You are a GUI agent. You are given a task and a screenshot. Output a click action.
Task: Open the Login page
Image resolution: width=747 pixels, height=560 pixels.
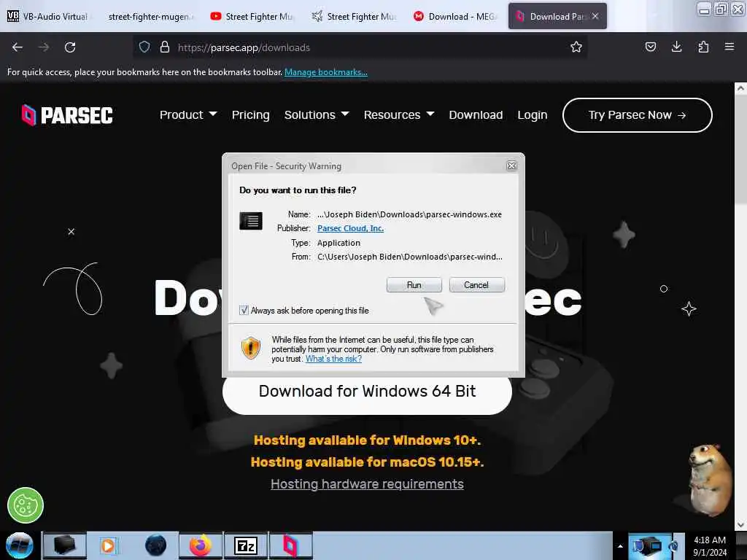point(532,114)
